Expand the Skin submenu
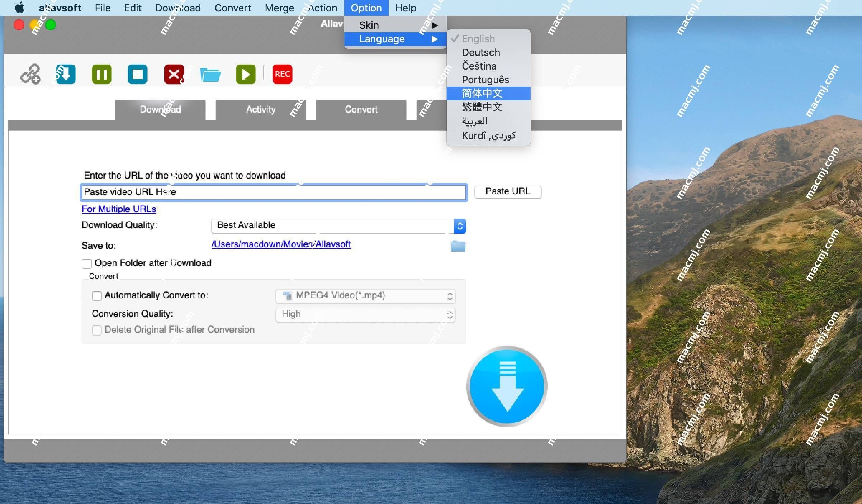The height and width of the screenshot is (504, 862). pos(395,25)
